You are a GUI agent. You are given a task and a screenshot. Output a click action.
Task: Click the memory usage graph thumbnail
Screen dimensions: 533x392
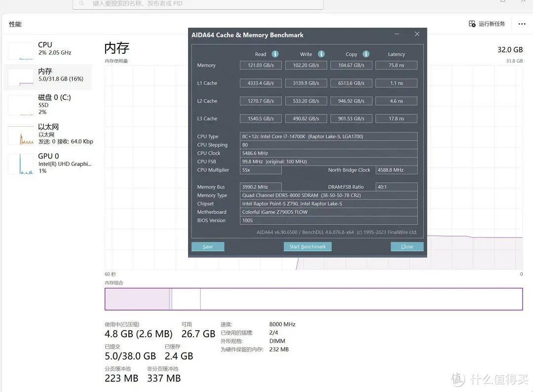(21, 77)
